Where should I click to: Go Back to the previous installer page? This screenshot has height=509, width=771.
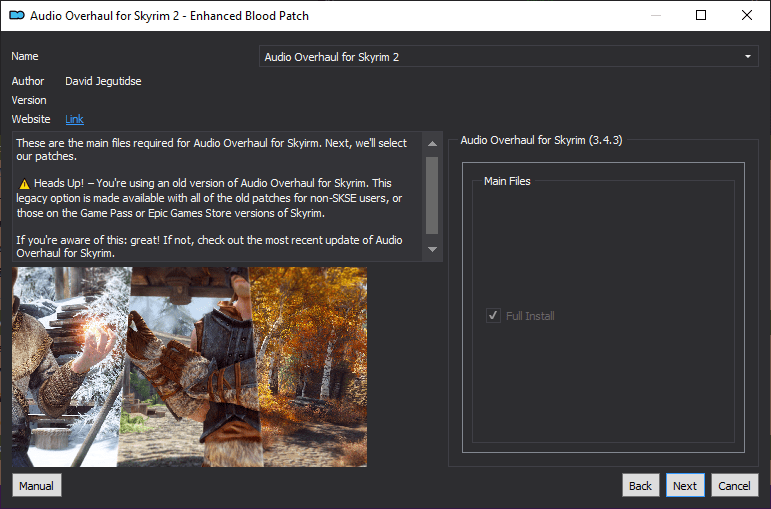tap(640, 485)
